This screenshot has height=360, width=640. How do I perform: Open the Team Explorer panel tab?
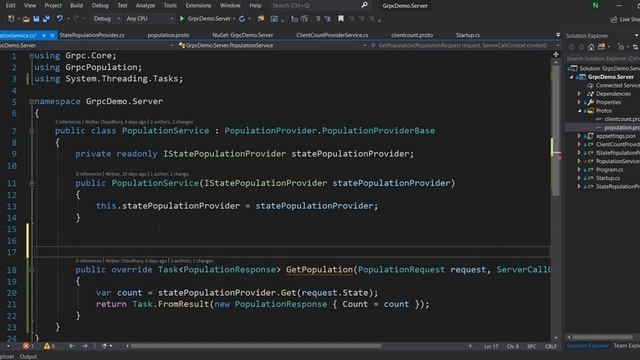pos(627,346)
